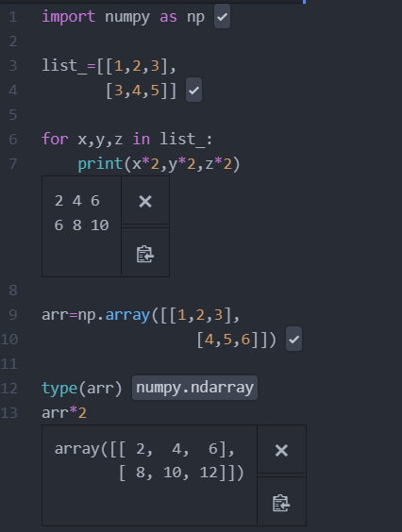This screenshot has width=402, height=532.
Task: Click '[ 8, 10, 12]])' in array output
Action: 181,473
